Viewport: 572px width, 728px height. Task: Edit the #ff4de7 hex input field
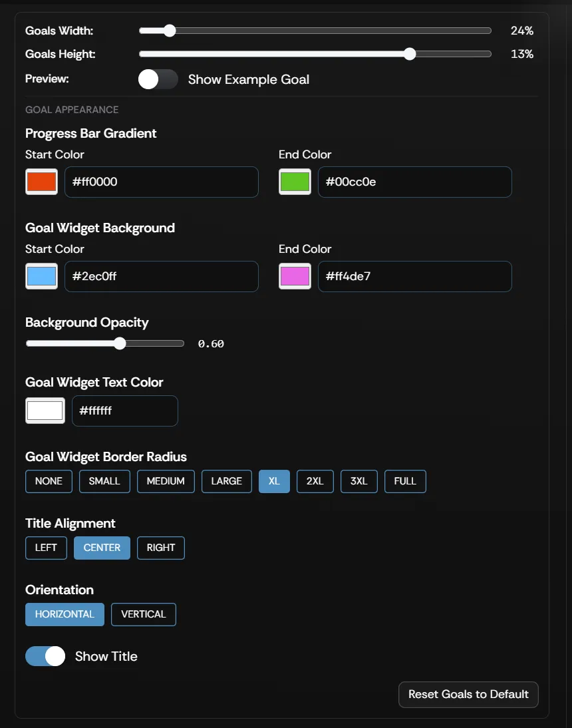coord(415,276)
